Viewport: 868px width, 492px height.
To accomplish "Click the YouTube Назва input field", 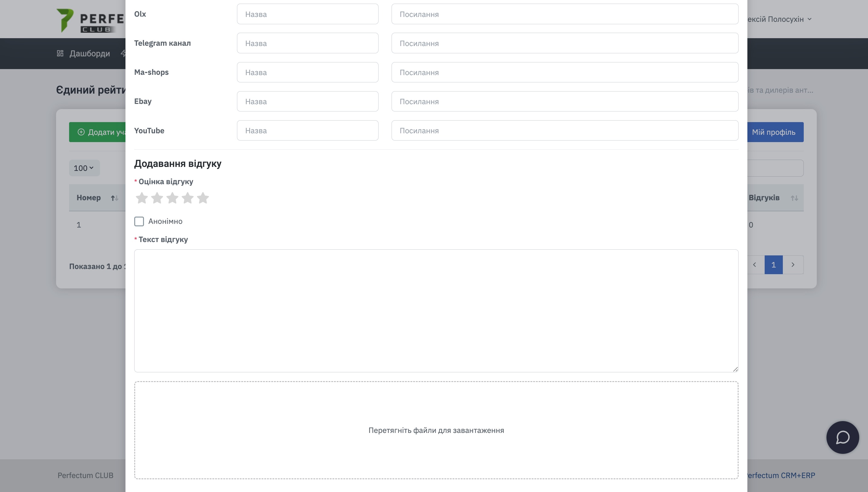I will coord(307,131).
